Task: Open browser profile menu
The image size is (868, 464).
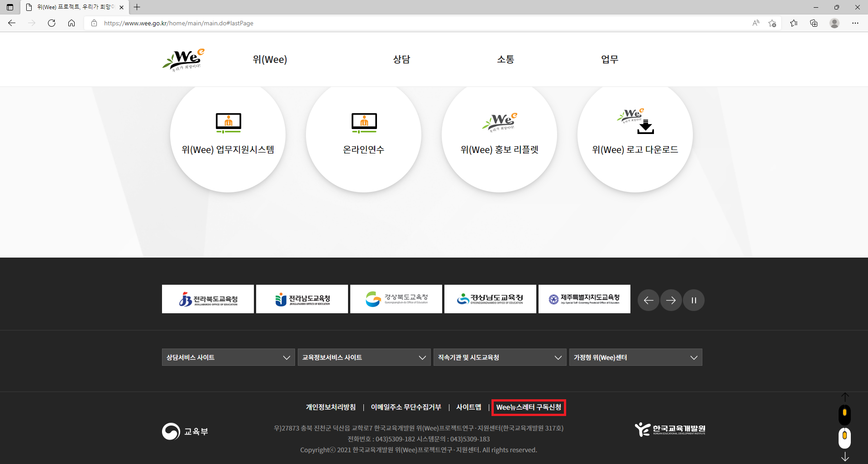Action: pyautogui.click(x=835, y=23)
